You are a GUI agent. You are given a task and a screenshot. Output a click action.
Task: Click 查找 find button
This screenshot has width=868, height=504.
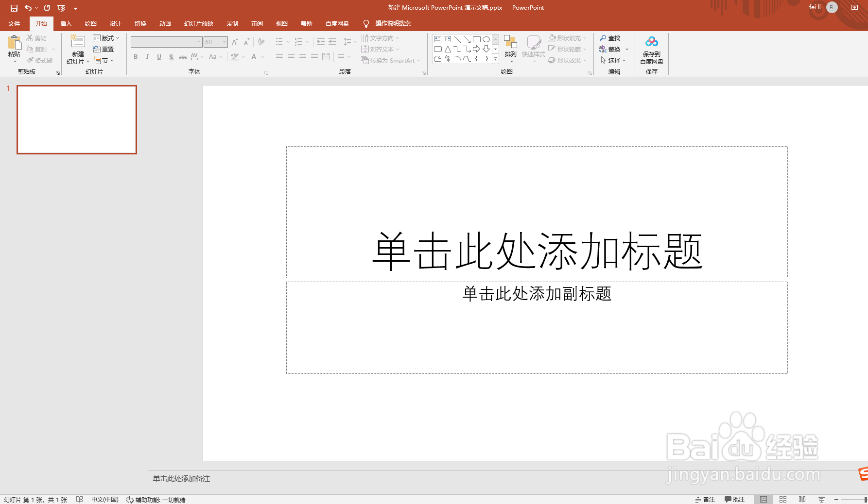(610, 38)
